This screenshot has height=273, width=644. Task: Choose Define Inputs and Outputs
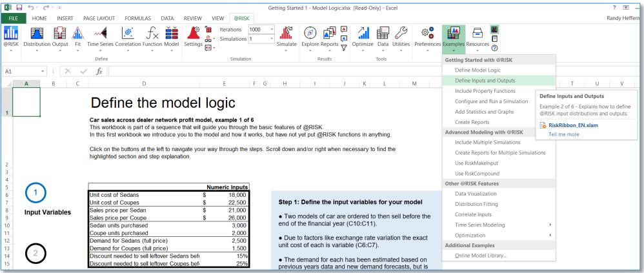(498, 81)
